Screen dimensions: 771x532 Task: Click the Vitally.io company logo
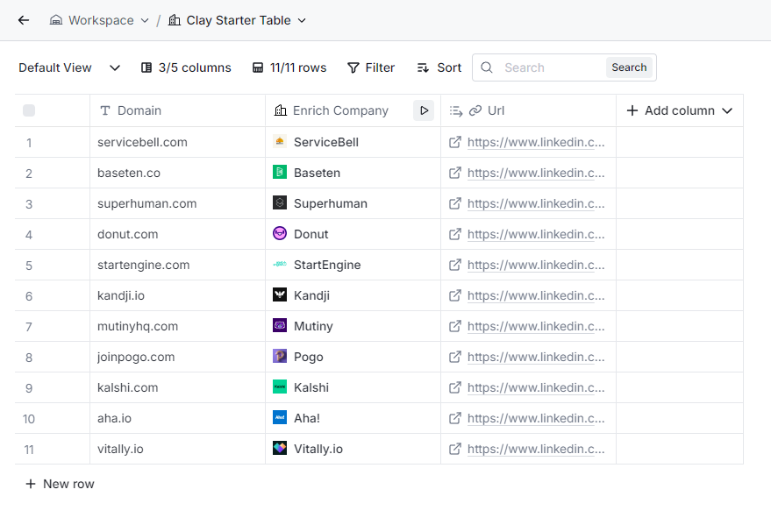tap(280, 448)
